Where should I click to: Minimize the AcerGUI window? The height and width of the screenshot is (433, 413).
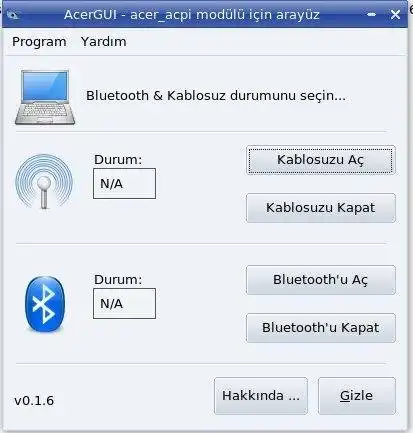pos(371,14)
